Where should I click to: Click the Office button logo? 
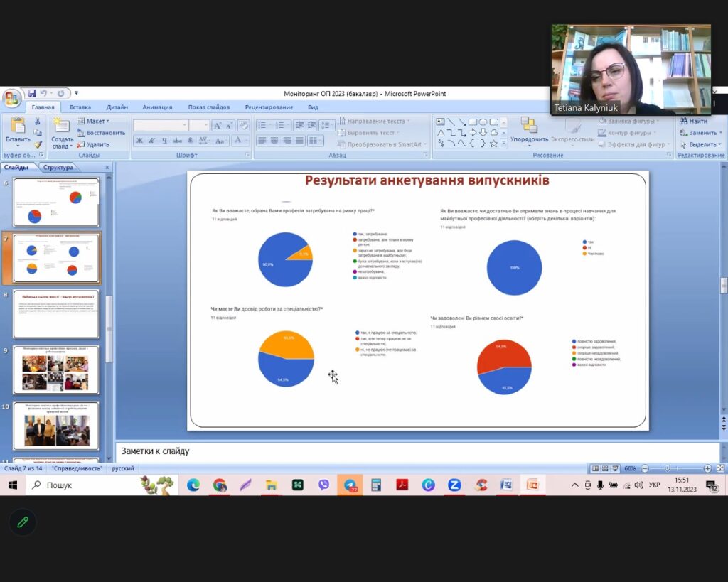tap(11, 97)
